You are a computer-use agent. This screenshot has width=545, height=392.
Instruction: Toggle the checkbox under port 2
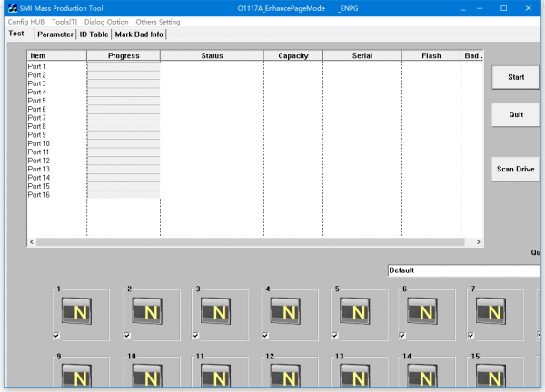127,336
